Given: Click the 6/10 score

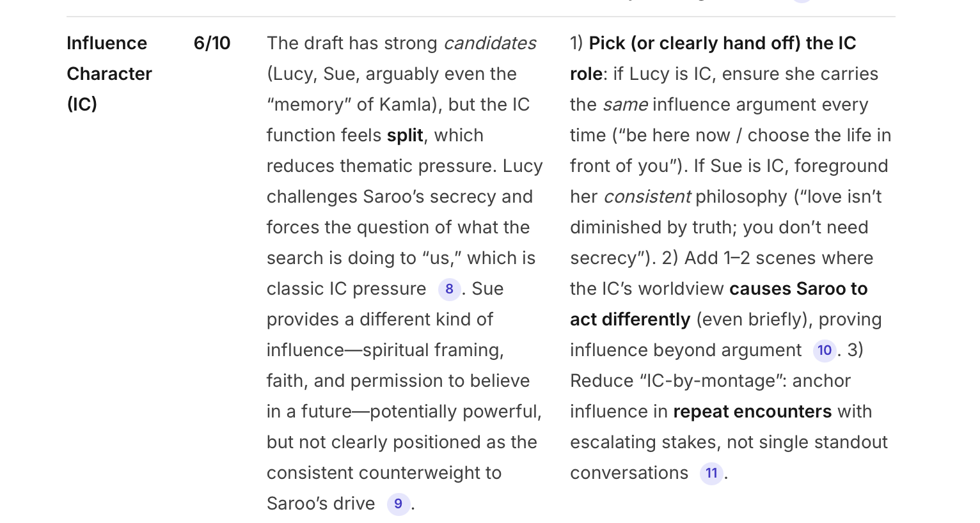Looking at the screenshot, I should pyautogui.click(x=212, y=43).
